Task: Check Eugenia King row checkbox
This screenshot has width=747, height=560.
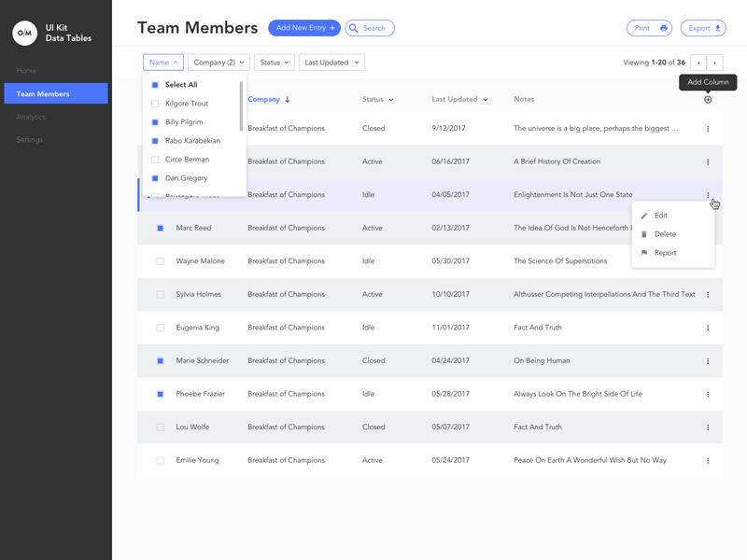Action: [x=161, y=328]
